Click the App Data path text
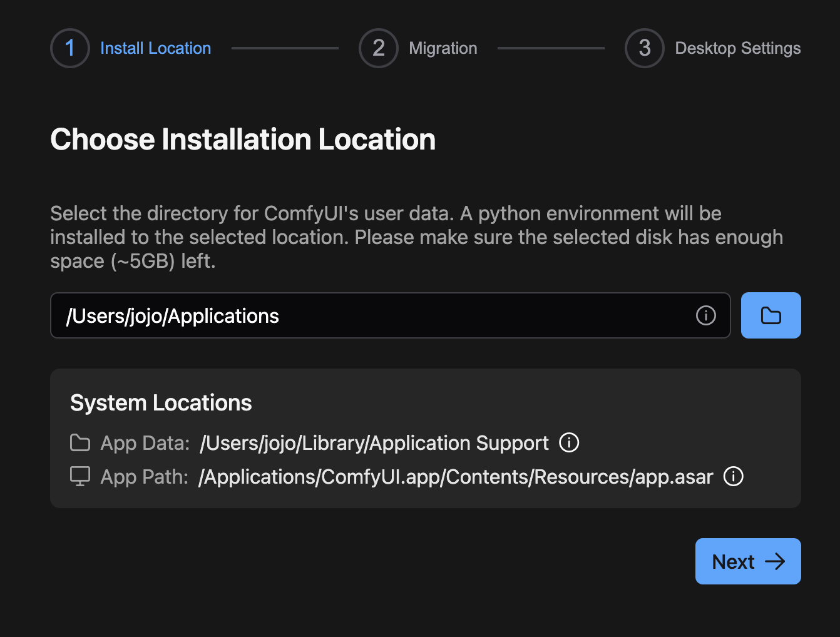The height and width of the screenshot is (637, 840). 374,443
